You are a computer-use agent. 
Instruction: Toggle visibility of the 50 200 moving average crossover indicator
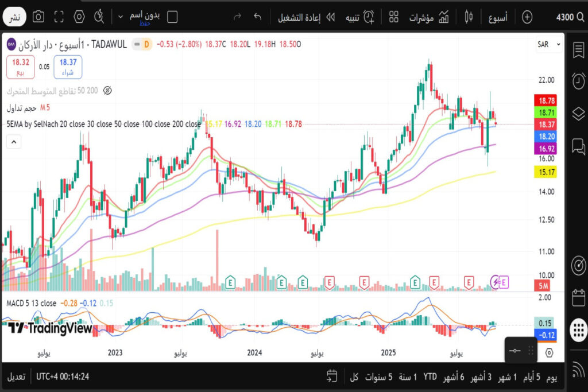107,91
